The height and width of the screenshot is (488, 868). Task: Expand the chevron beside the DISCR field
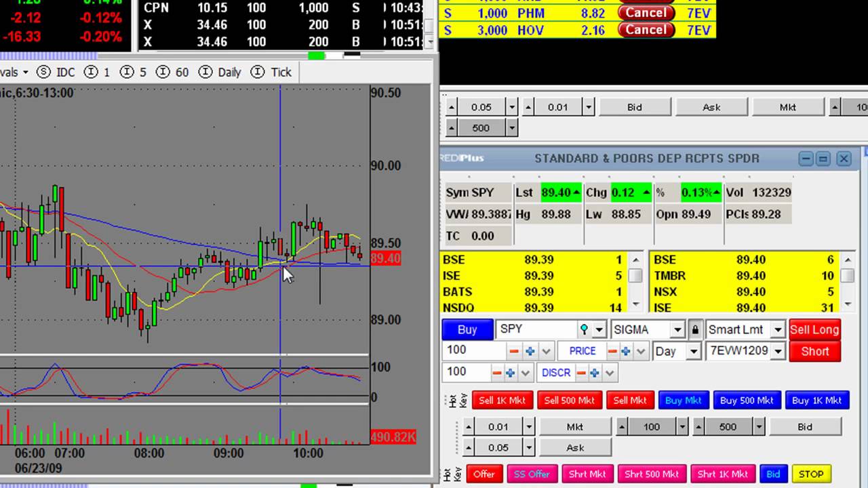click(x=609, y=373)
